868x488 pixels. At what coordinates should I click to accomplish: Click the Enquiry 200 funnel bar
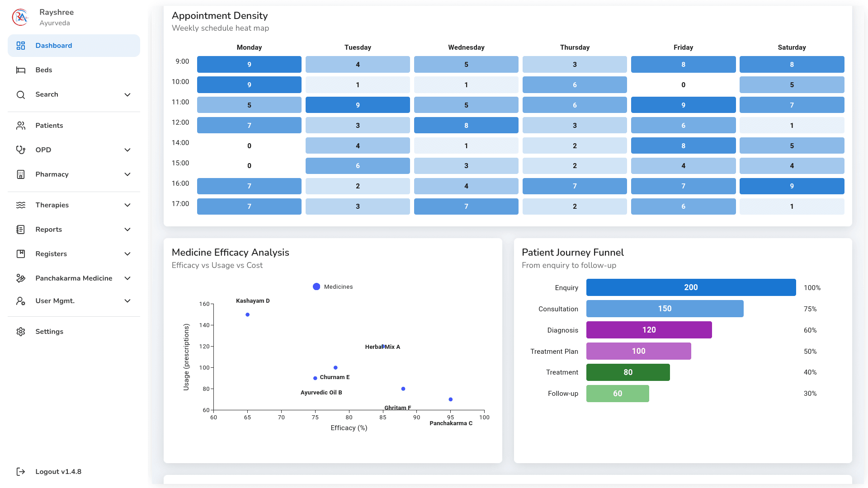[691, 287]
